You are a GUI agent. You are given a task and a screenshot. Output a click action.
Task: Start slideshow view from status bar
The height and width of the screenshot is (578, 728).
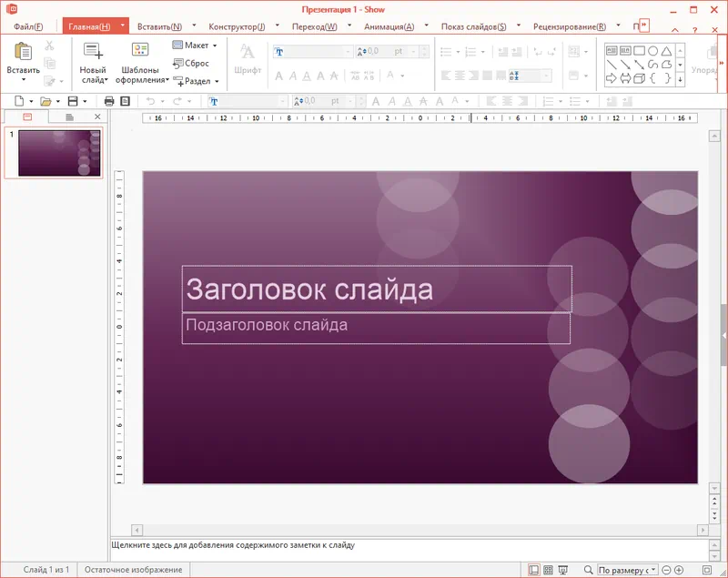(x=564, y=570)
